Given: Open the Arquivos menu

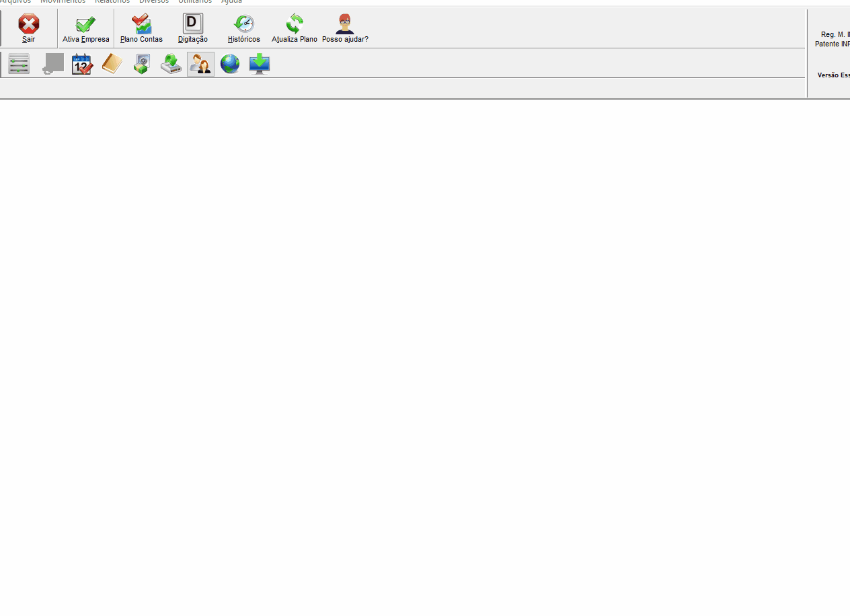Looking at the screenshot, I should coord(15,2).
